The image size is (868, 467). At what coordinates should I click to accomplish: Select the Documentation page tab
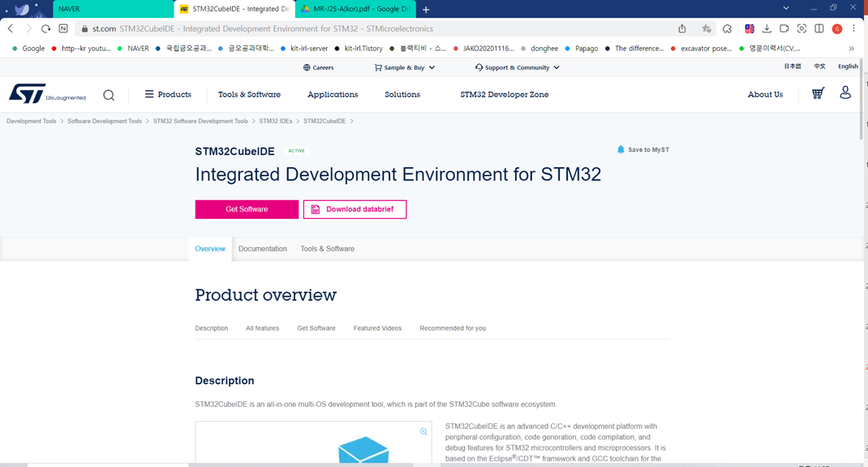pos(262,249)
